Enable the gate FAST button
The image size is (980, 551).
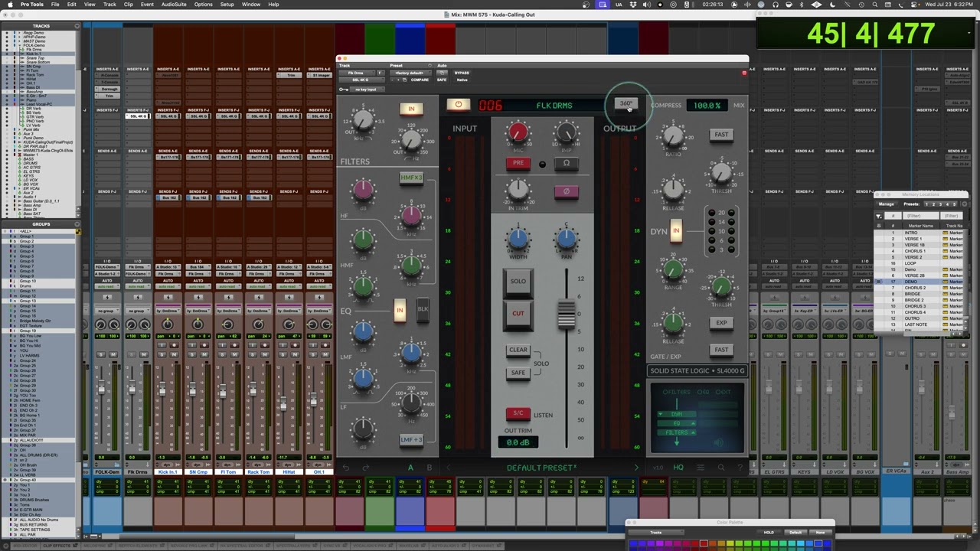(x=721, y=350)
